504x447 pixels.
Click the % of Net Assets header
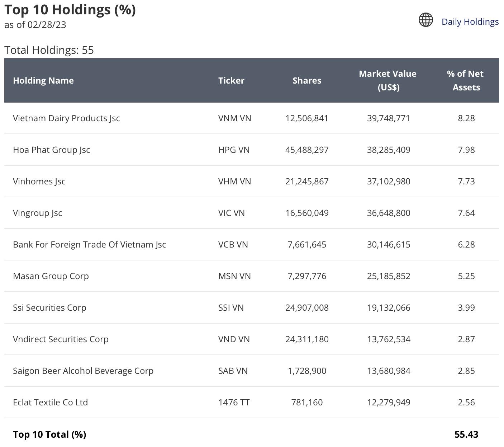tap(466, 80)
